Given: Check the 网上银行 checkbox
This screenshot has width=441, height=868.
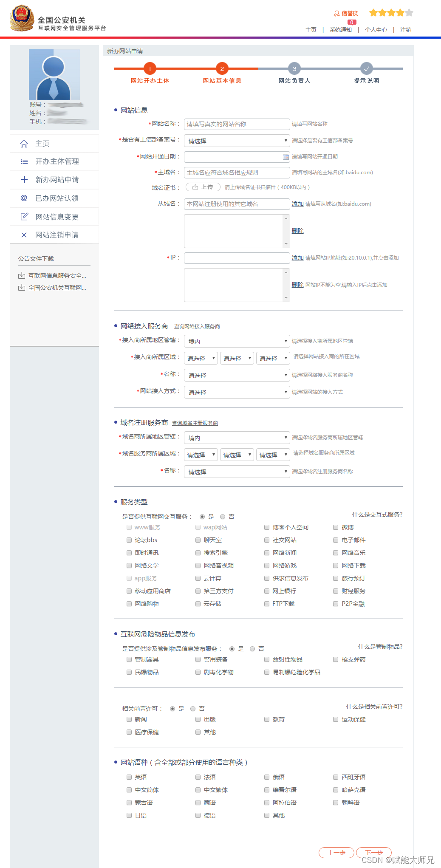Looking at the screenshot, I should pos(267,591).
